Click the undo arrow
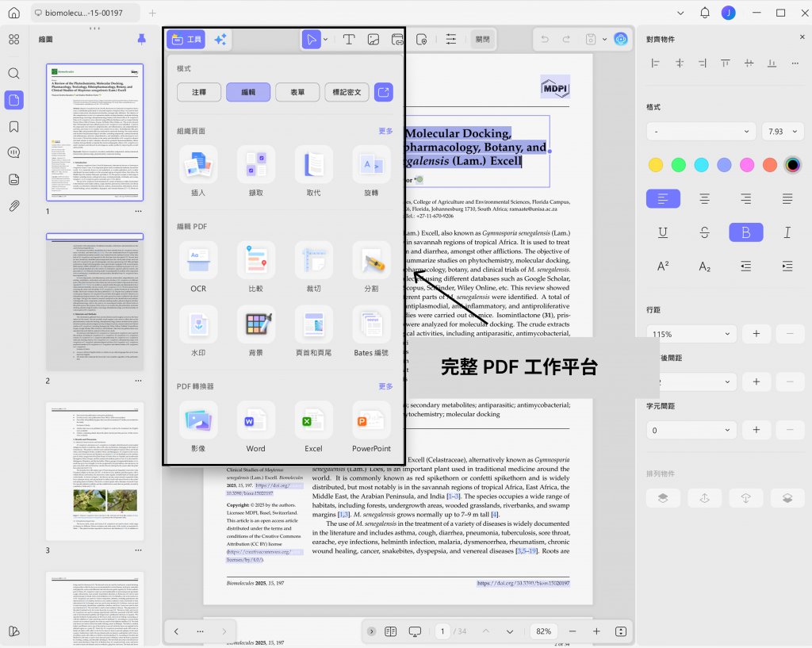Viewport: 812px width, 648px height. pyautogui.click(x=545, y=40)
